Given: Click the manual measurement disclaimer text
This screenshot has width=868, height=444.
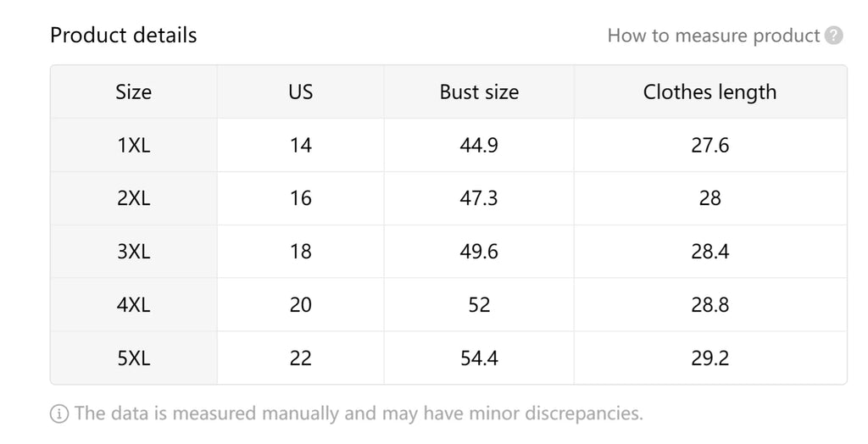Looking at the screenshot, I should point(359,414).
